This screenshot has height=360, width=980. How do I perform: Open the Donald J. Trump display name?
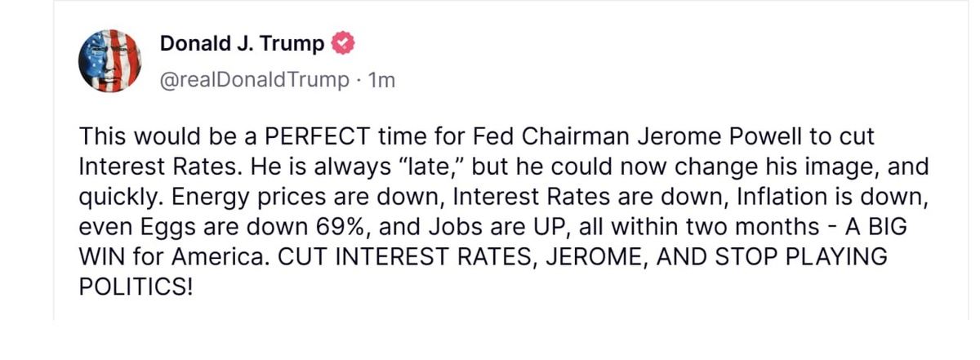pyautogui.click(x=242, y=43)
